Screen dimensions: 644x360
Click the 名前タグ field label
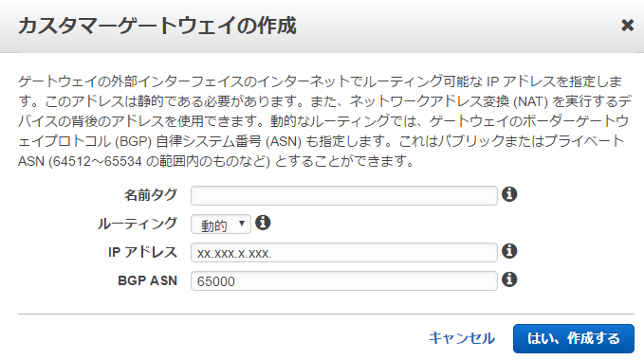(151, 195)
